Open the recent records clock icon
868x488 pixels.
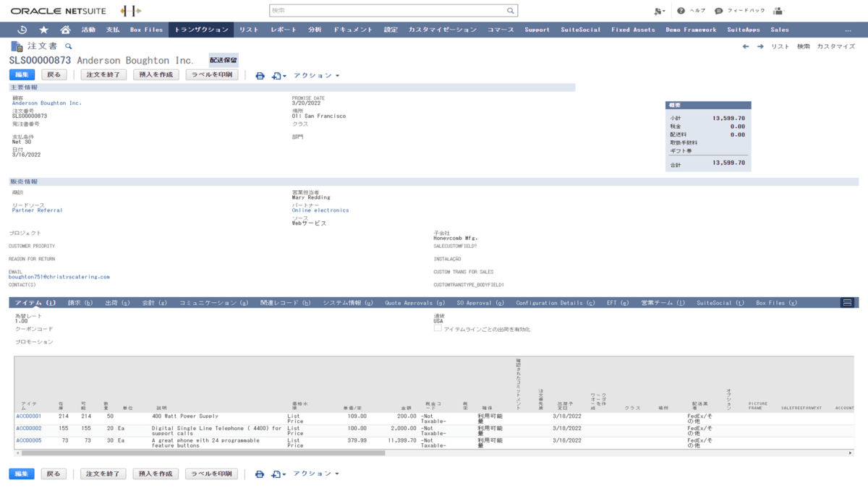pos(22,30)
